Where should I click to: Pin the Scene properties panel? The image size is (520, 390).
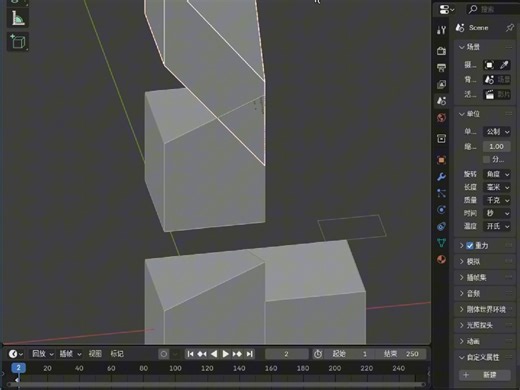[510, 28]
